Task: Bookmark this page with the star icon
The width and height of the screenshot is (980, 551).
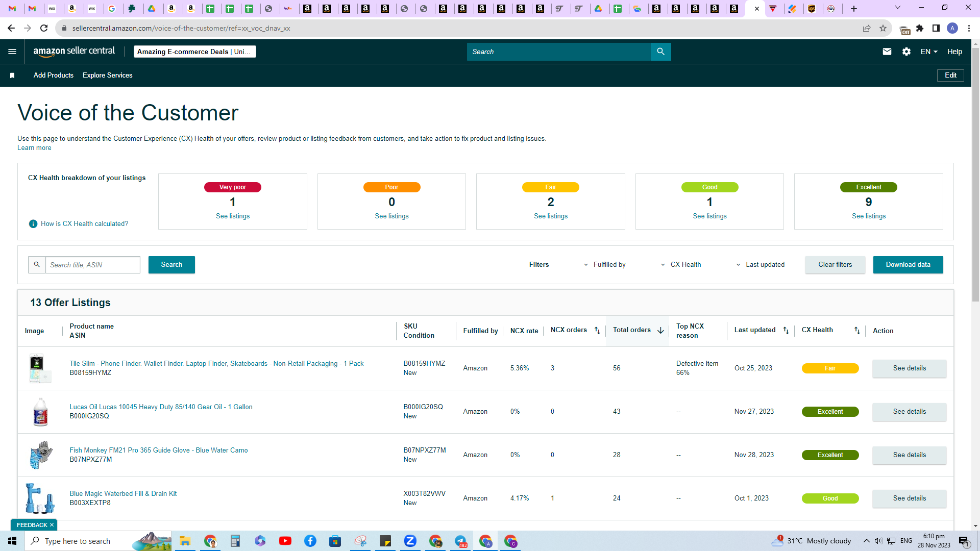Action: (x=883, y=28)
